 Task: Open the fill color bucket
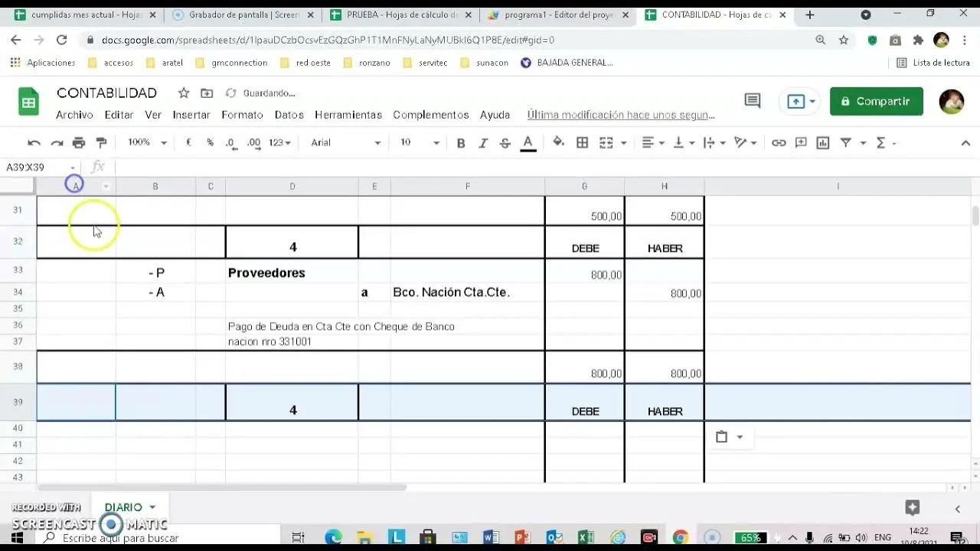tap(558, 142)
